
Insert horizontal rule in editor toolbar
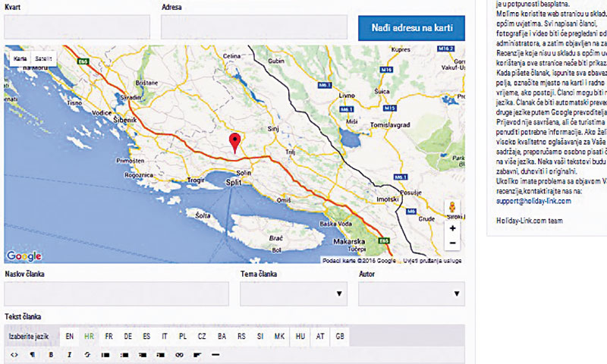(215, 354)
